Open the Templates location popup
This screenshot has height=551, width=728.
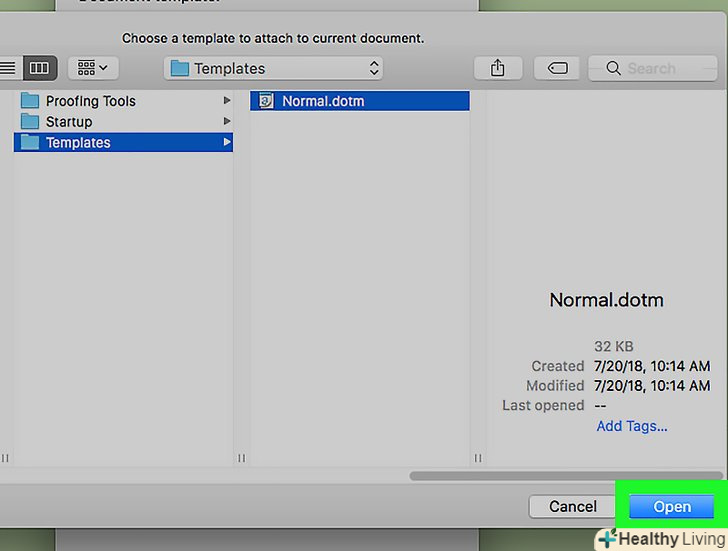pos(273,68)
